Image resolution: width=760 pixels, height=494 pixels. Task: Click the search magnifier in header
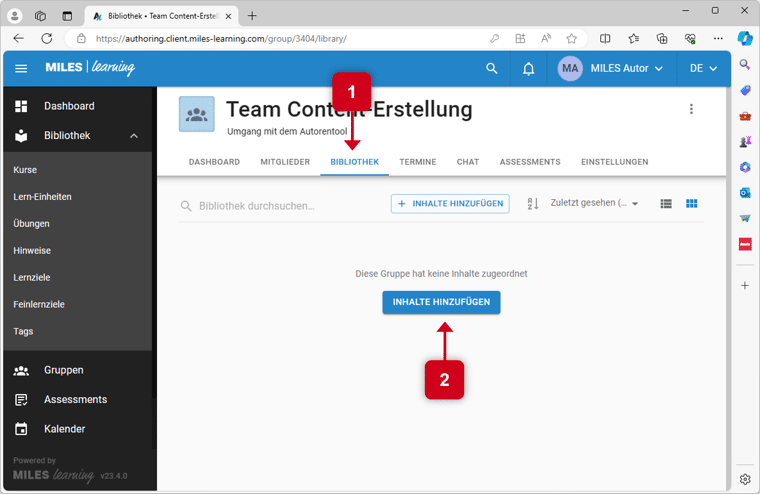[491, 69]
